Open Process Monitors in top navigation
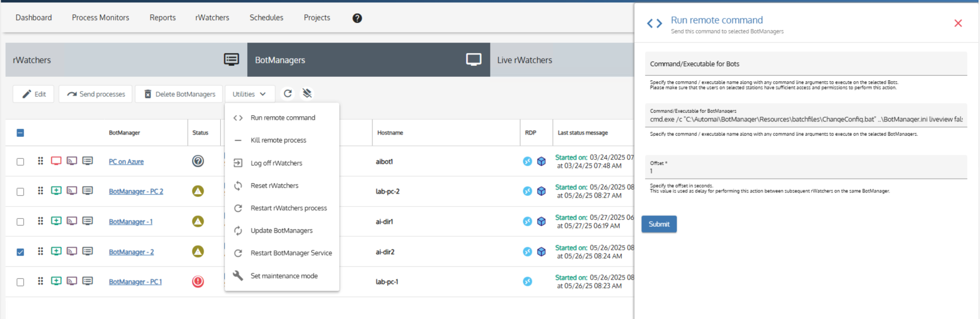 101,18
